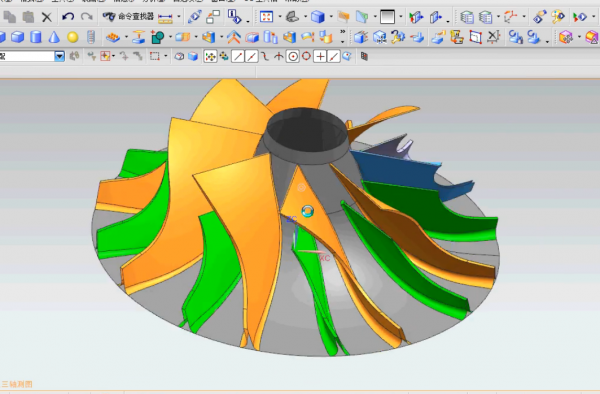
Task: Click the purple cube with gear icon
Action: (566, 37)
